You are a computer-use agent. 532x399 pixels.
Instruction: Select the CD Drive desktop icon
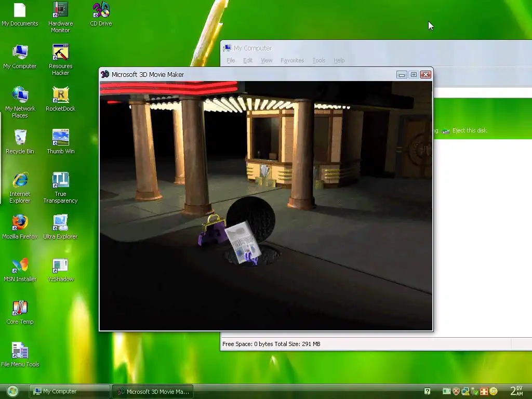pyautogui.click(x=101, y=14)
